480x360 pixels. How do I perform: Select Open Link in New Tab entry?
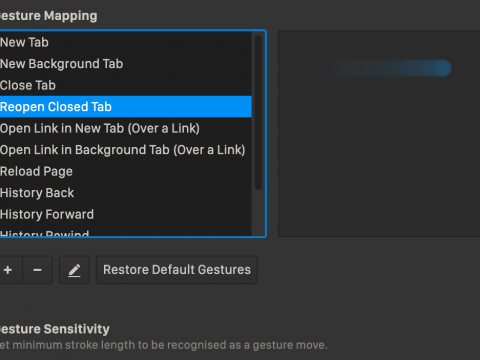126,128
